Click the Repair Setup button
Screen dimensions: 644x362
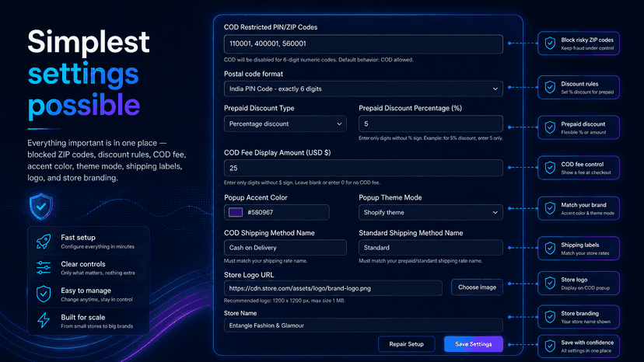pyautogui.click(x=406, y=344)
